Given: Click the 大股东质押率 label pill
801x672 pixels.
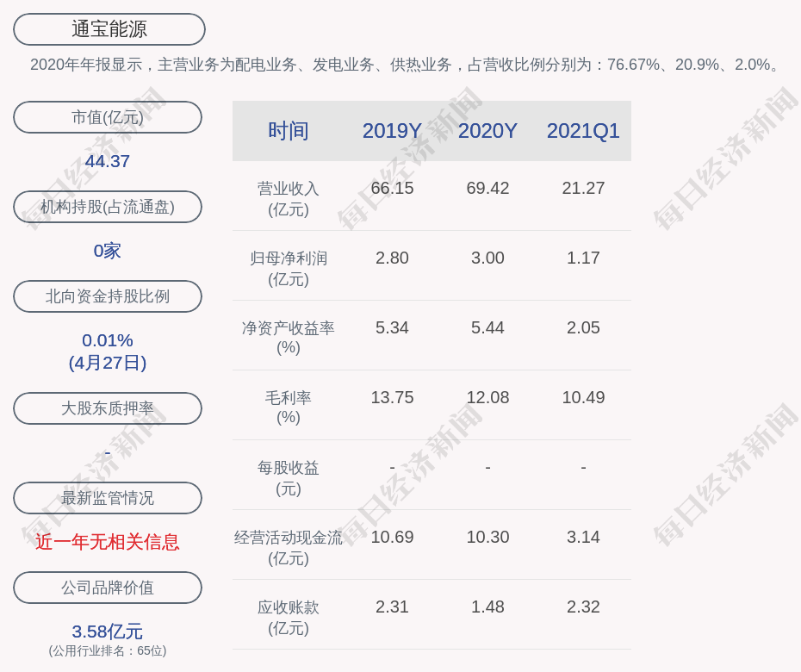Looking at the screenshot, I should [x=108, y=408].
